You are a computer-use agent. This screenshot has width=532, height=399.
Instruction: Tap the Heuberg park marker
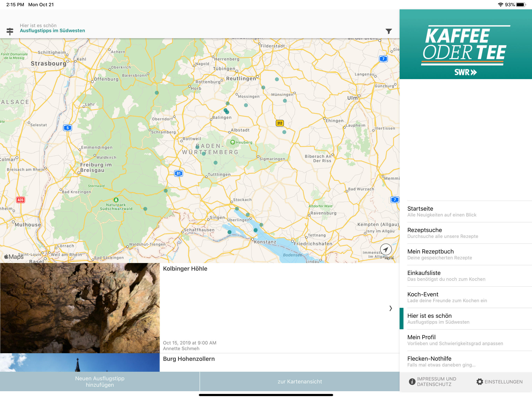(x=233, y=142)
